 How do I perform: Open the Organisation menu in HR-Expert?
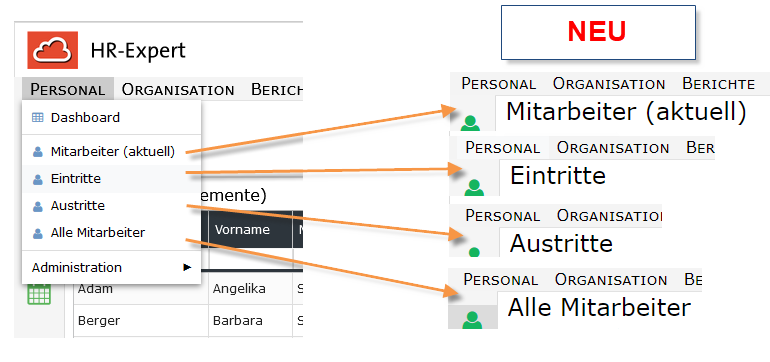(x=178, y=90)
